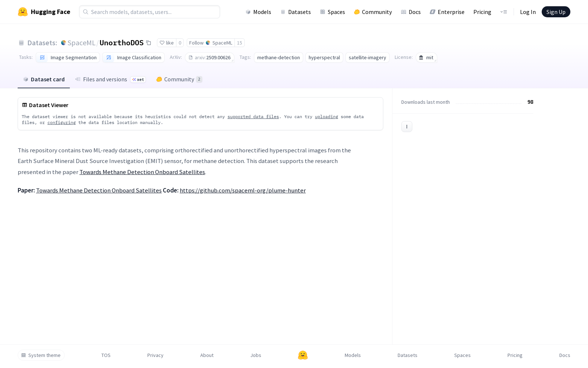The height and width of the screenshot is (368, 588).
Task: Open the arxiv:2509.00626 tag dropdown
Action: click(x=210, y=57)
